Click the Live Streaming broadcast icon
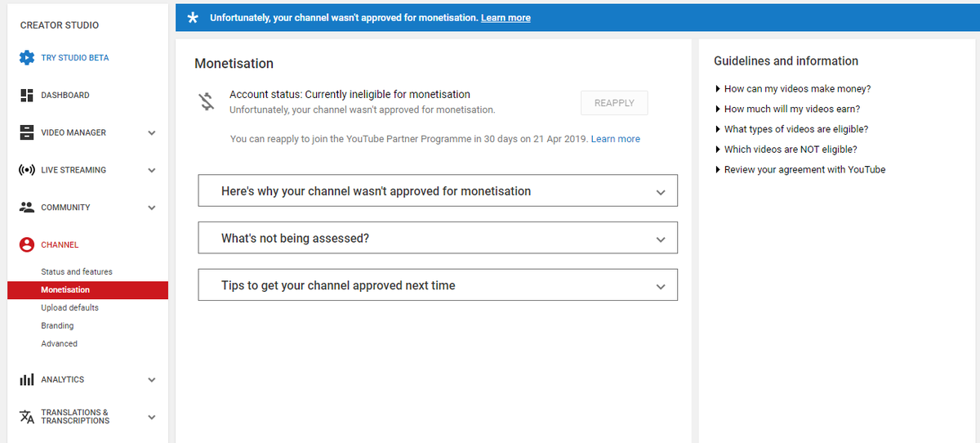 click(27, 170)
